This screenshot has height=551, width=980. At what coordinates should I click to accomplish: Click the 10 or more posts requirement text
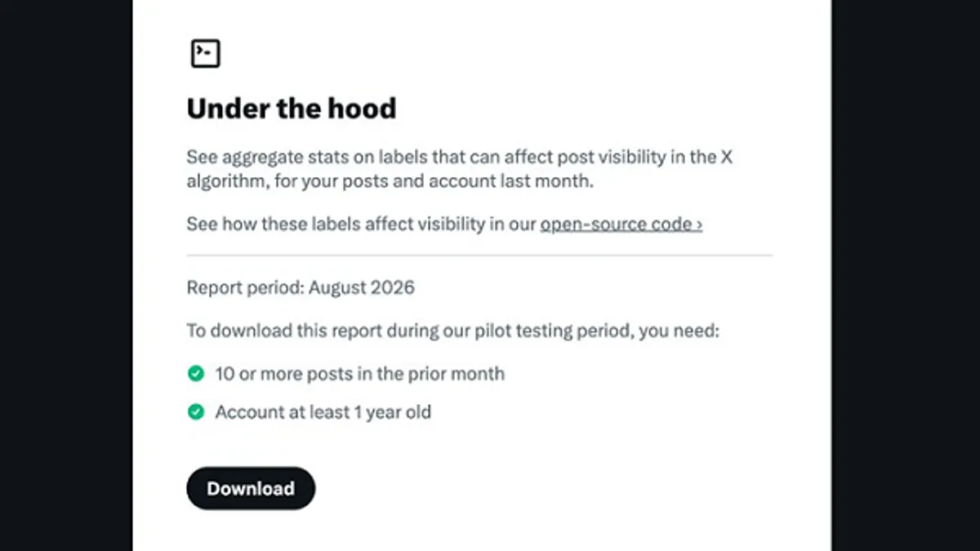pos(360,374)
